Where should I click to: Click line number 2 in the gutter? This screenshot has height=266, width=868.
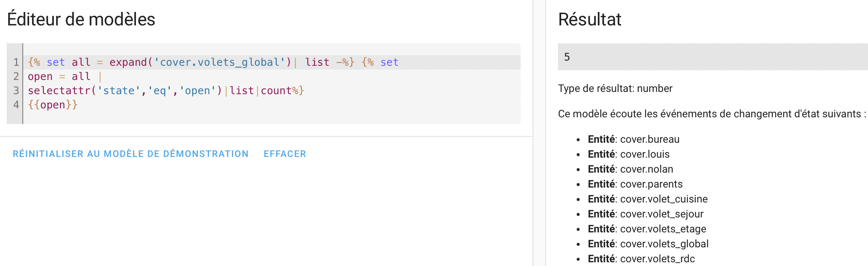(16, 76)
